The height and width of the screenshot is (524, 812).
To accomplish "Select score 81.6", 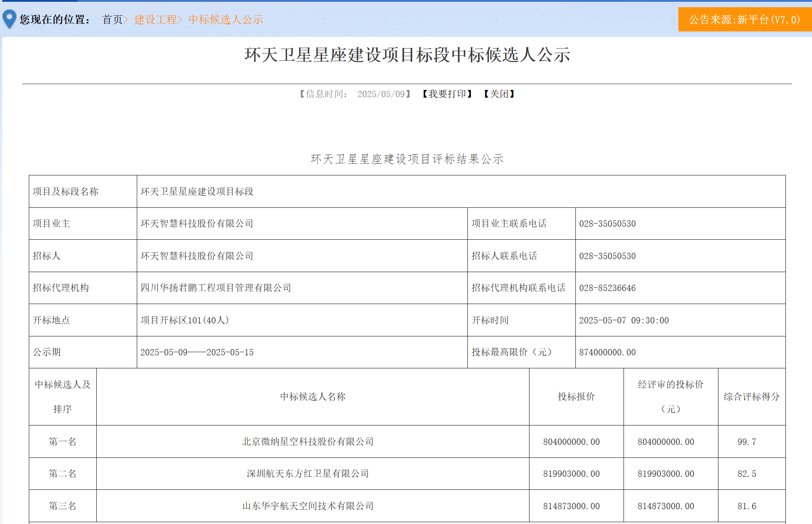I will [x=747, y=506].
